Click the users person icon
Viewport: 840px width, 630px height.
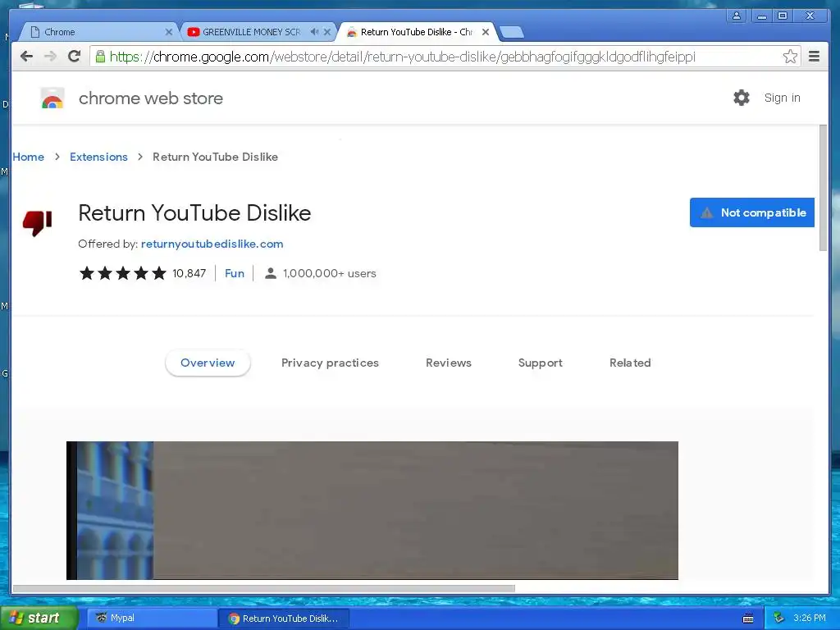271,273
